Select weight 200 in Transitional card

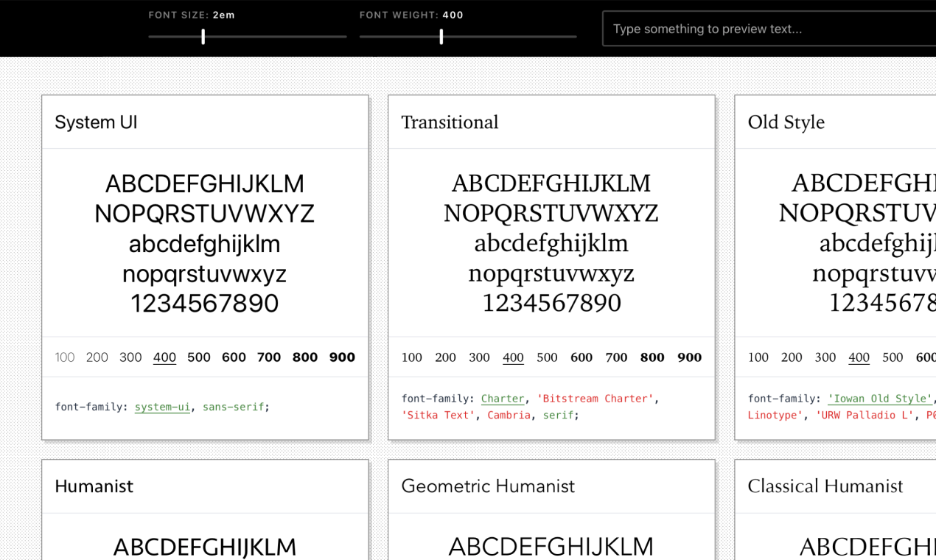(445, 357)
